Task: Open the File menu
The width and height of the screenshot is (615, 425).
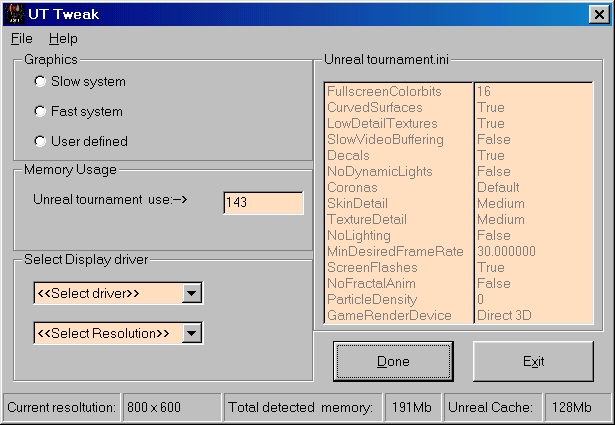Action: (x=22, y=38)
